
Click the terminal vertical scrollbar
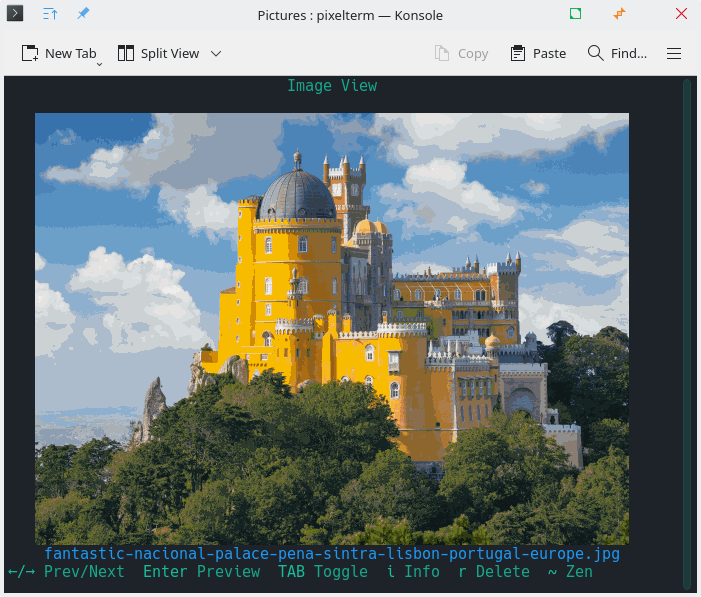[x=687, y=334]
